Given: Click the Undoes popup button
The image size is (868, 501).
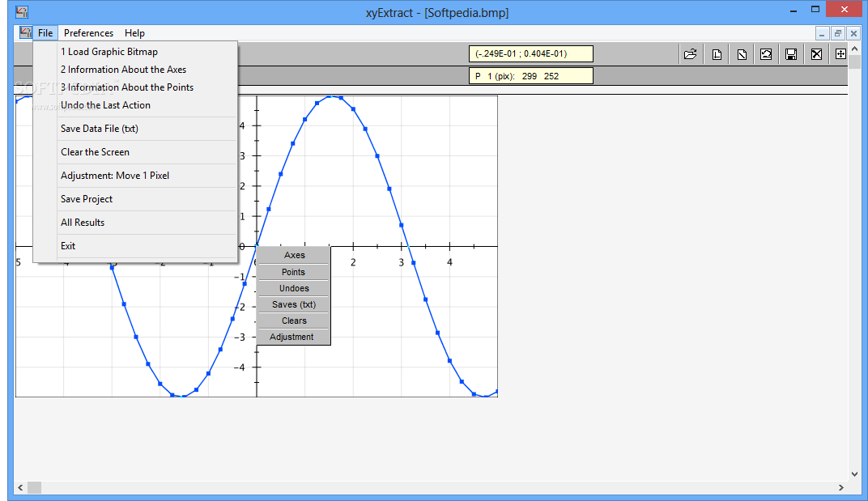Looking at the screenshot, I should [x=294, y=288].
